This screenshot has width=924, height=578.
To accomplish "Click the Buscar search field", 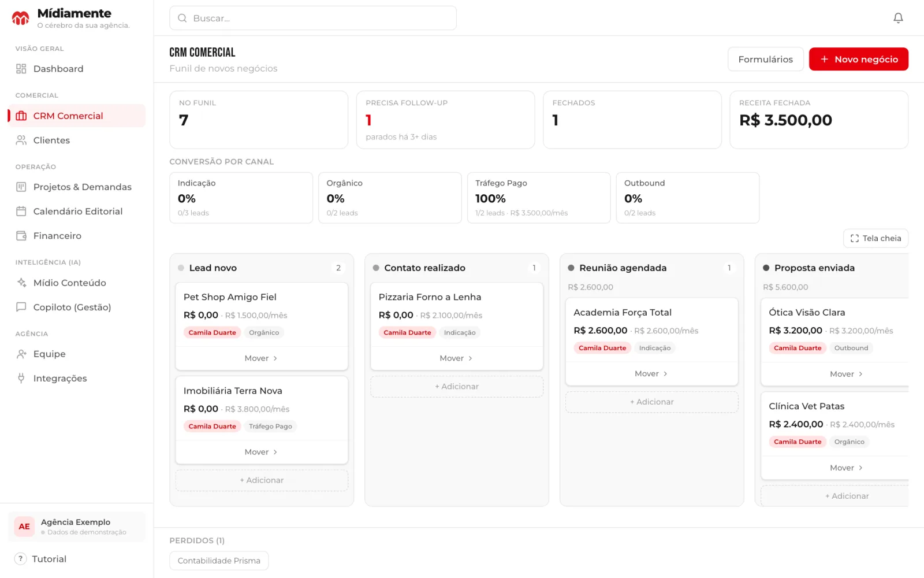I will (x=313, y=18).
